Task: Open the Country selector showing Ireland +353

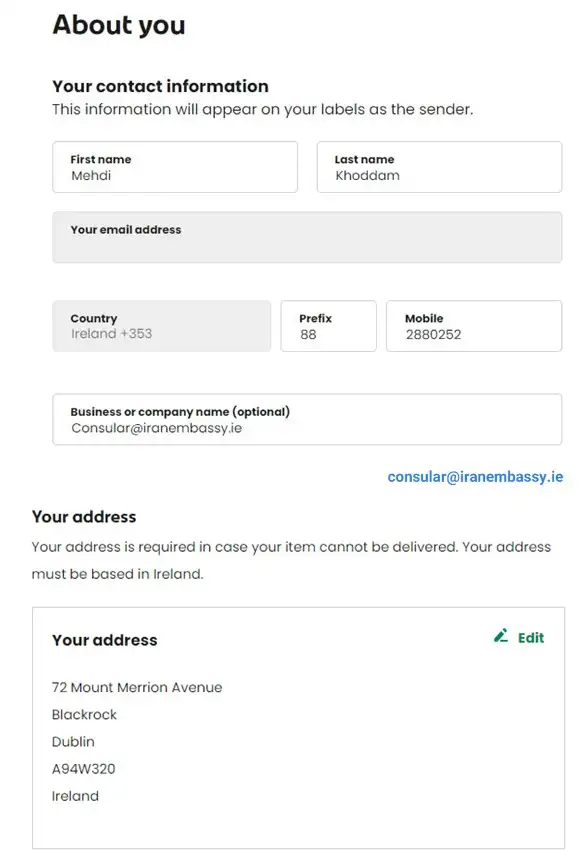Action: point(161,326)
